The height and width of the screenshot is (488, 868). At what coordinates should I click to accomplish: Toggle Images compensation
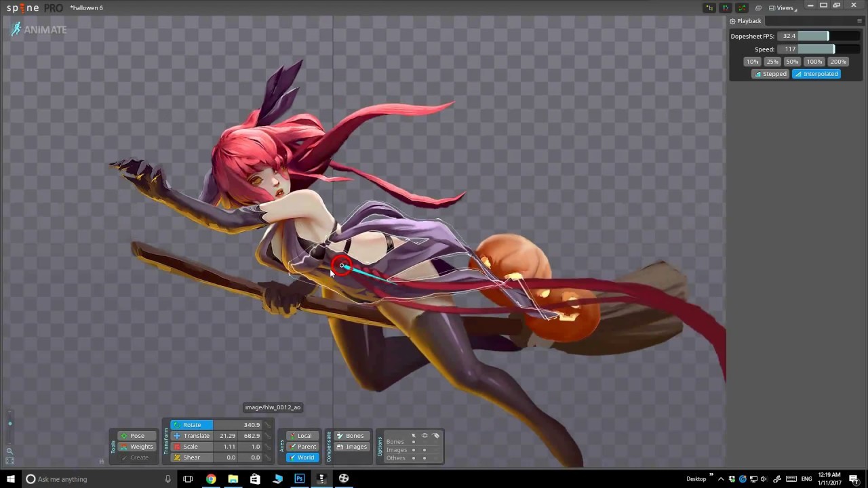[x=351, y=447]
